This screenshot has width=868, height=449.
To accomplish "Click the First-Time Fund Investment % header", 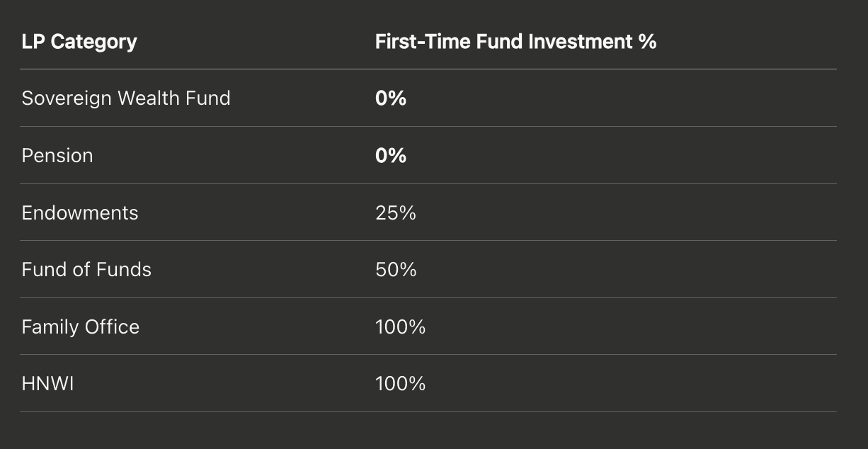I will pyautogui.click(x=515, y=42).
